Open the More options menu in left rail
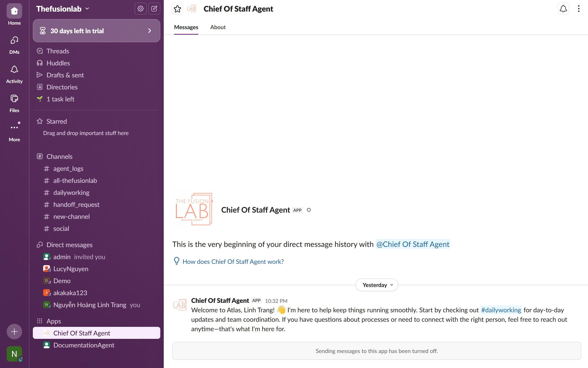This screenshot has height=368, width=588. [14, 132]
